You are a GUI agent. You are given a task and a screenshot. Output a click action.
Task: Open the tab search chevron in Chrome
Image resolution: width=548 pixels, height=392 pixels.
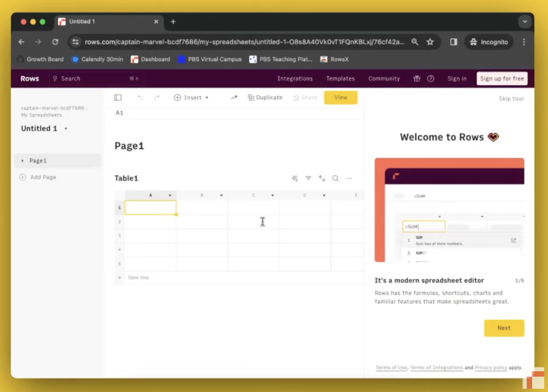[x=525, y=22]
